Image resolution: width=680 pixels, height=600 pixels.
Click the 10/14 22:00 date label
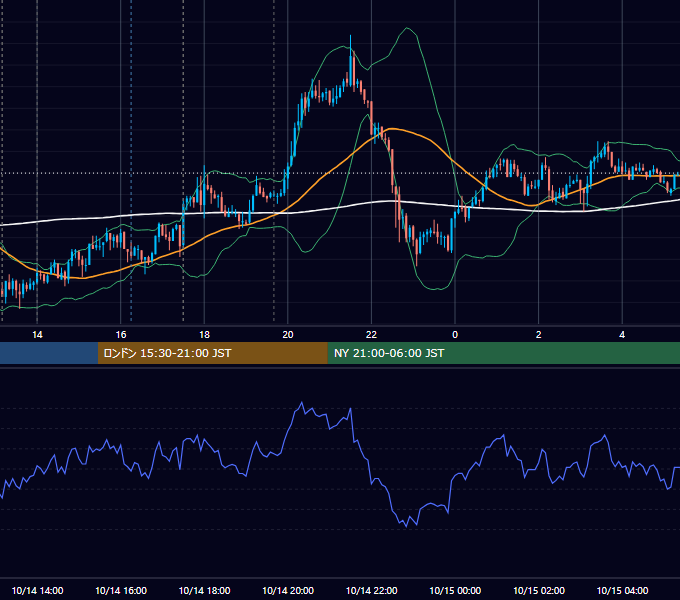[371, 590]
